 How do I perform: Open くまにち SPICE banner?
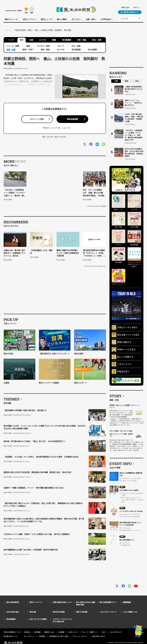[x=127, y=180]
